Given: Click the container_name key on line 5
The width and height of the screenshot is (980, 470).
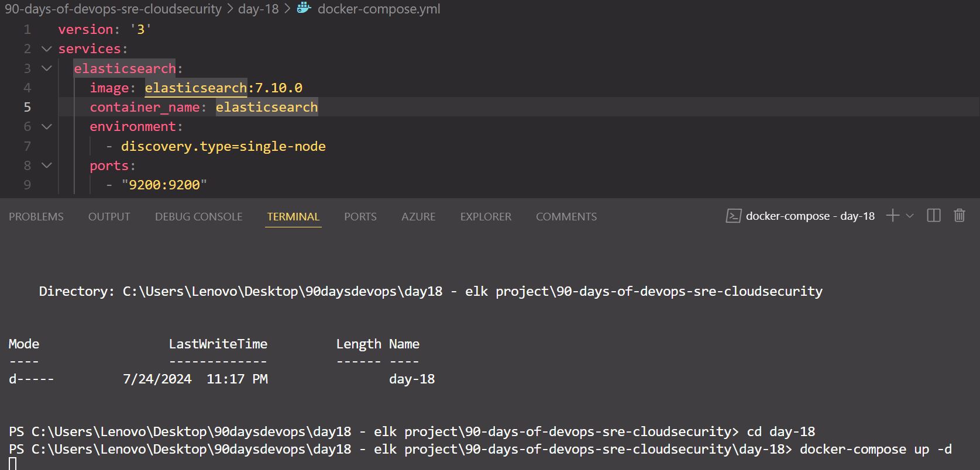Looking at the screenshot, I should click(x=145, y=107).
